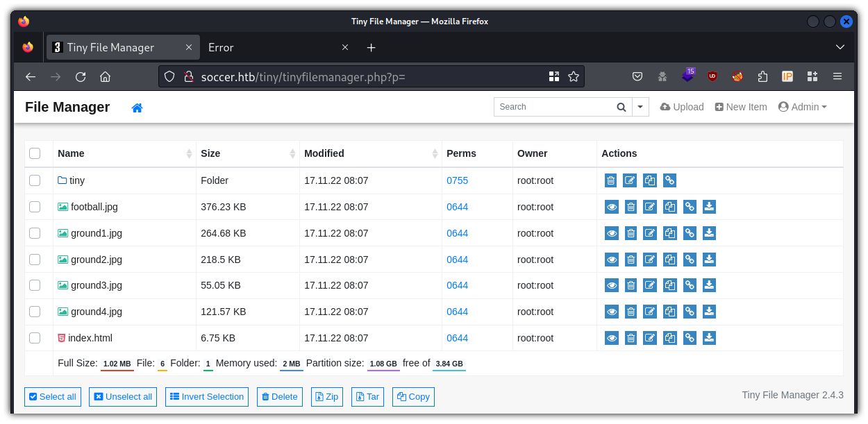
Task: Delete the football.jpg file using trash icon
Action: point(631,207)
